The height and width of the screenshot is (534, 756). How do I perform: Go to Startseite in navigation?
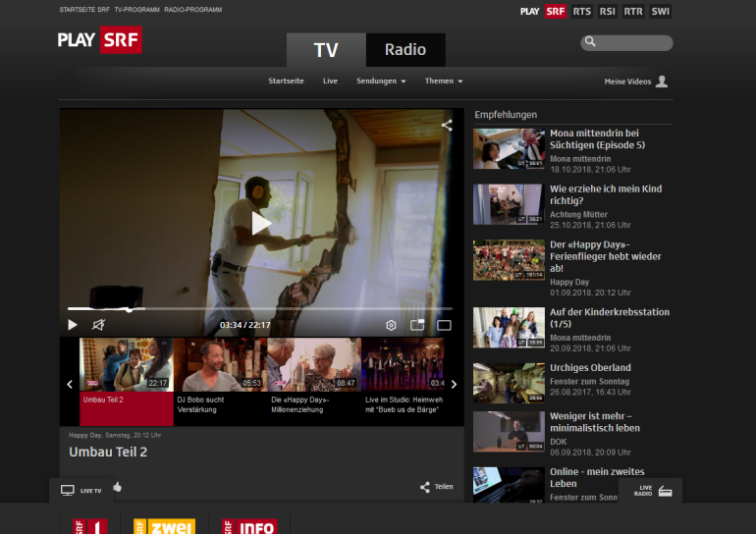tap(286, 80)
